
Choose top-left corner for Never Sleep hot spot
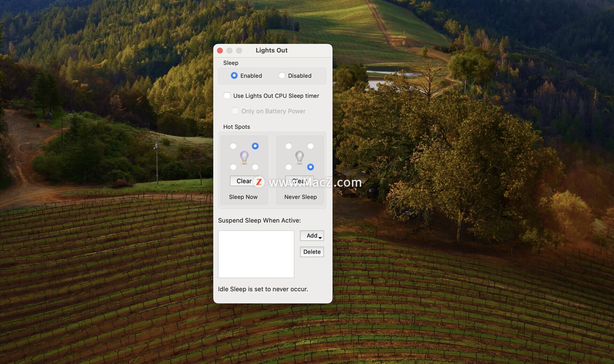tap(289, 146)
